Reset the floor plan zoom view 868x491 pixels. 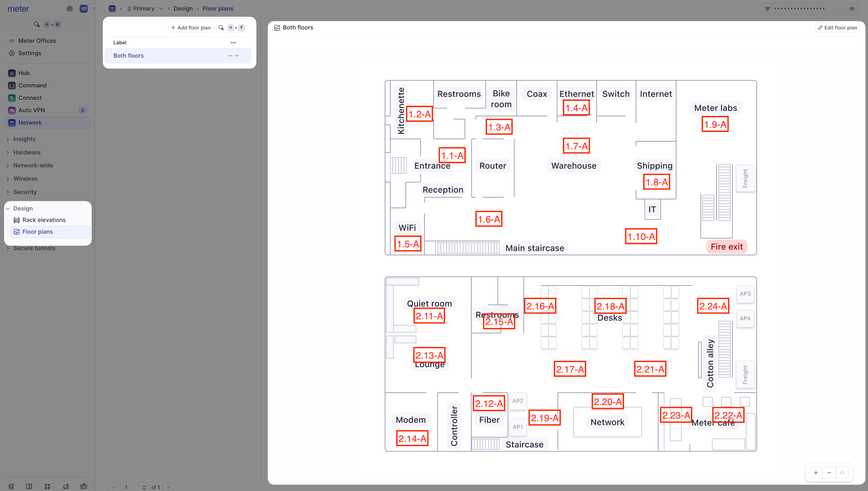842,472
